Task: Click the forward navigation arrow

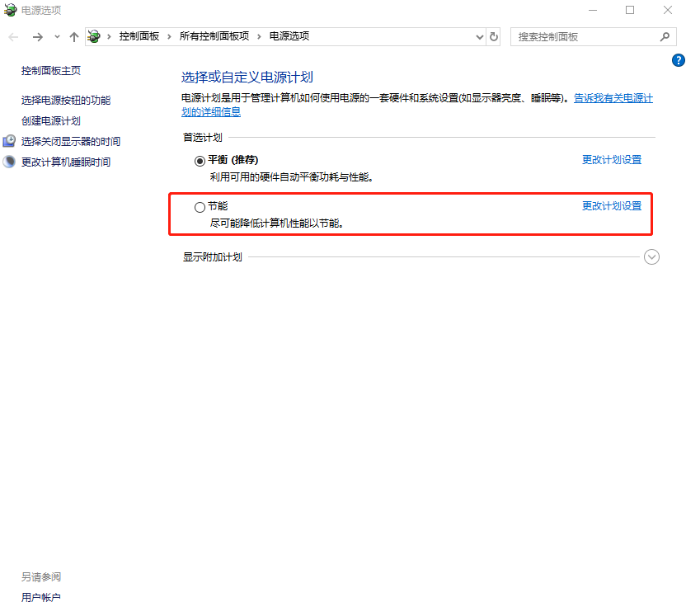Action: pos(37,37)
